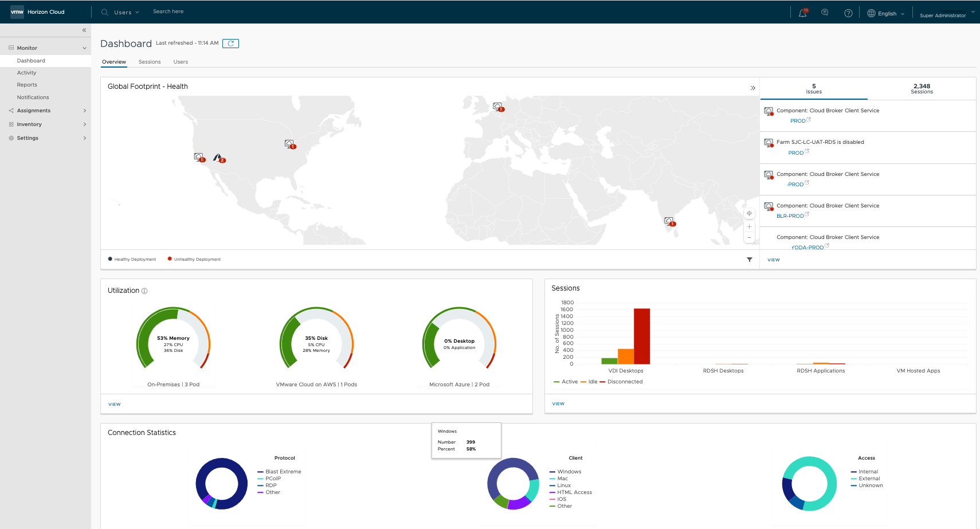Click the Azure pod marker on the map
This screenshot has height=529, width=980.
[x=218, y=158]
